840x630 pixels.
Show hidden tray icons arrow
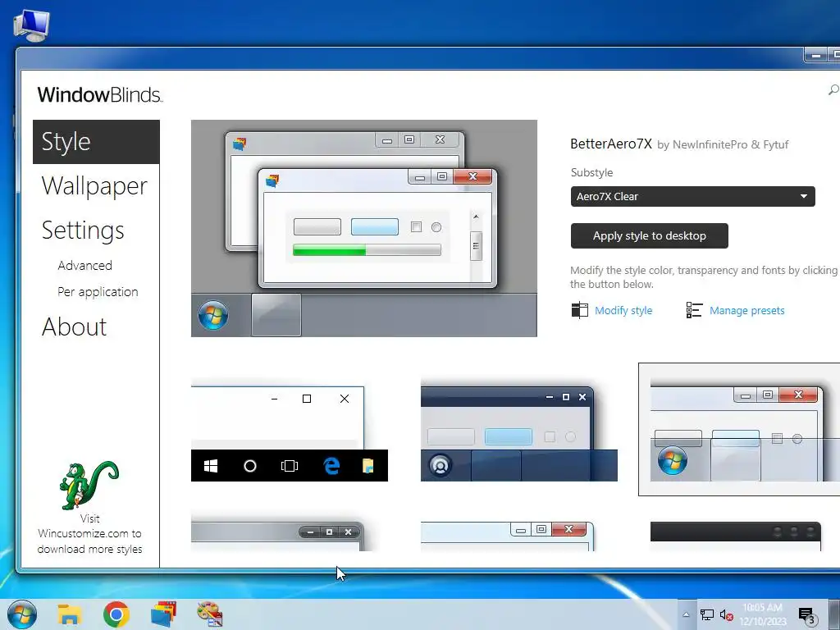686,614
